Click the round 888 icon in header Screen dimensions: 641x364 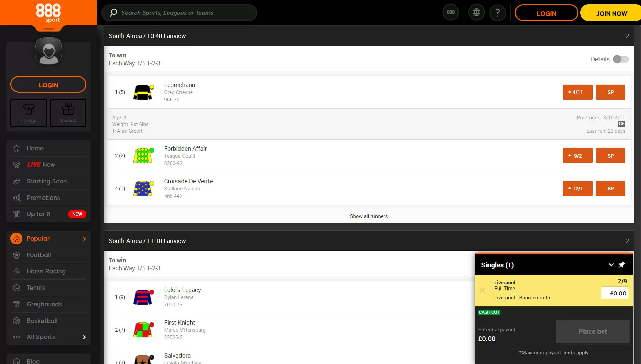(x=451, y=12)
